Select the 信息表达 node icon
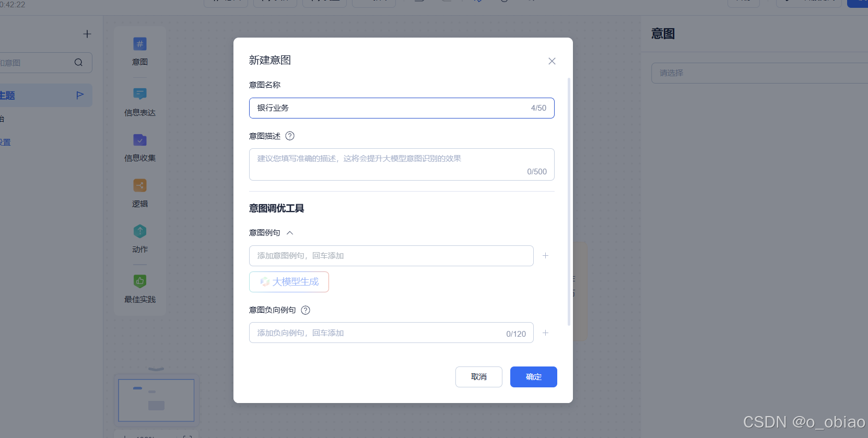 pos(140,94)
